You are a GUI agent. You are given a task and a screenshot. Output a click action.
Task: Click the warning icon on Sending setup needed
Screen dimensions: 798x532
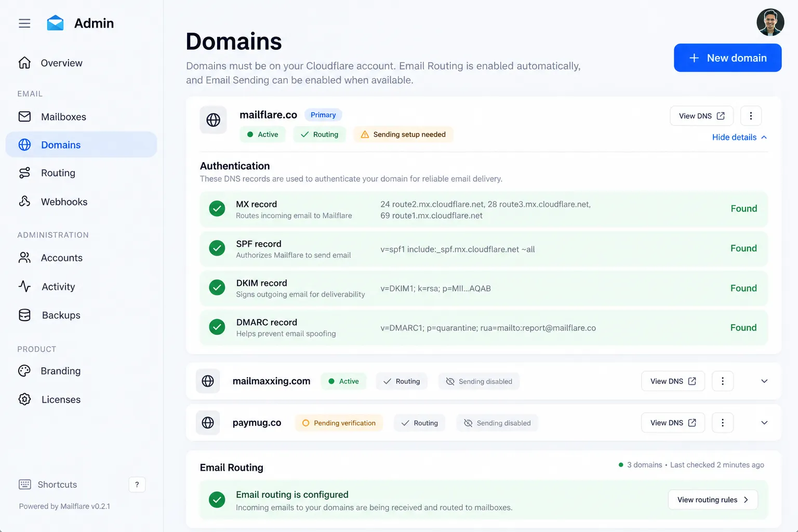point(365,135)
